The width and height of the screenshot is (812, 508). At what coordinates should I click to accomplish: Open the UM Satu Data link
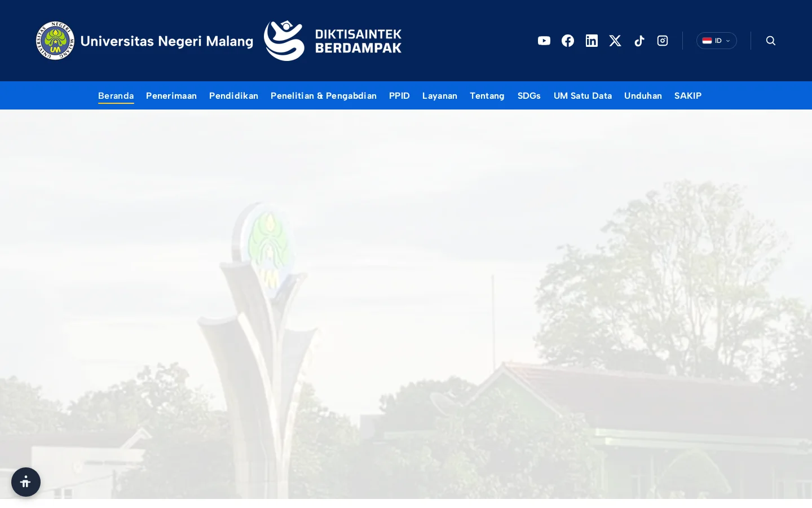coord(582,95)
